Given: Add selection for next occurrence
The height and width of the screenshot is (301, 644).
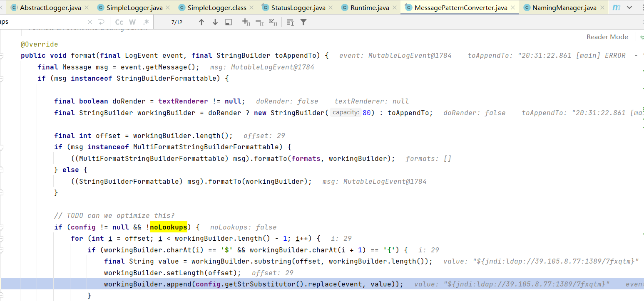Looking at the screenshot, I should pyautogui.click(x=246, y=22).
